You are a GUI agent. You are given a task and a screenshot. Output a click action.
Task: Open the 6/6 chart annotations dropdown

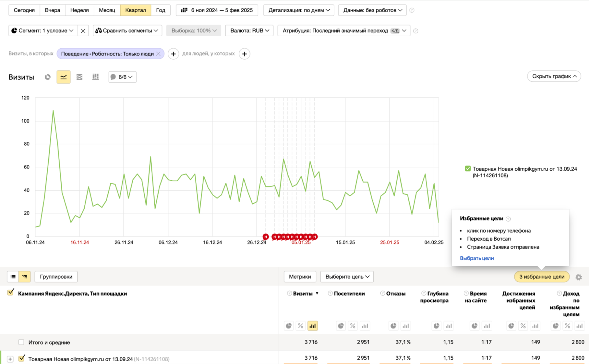[x=122, y=77]
